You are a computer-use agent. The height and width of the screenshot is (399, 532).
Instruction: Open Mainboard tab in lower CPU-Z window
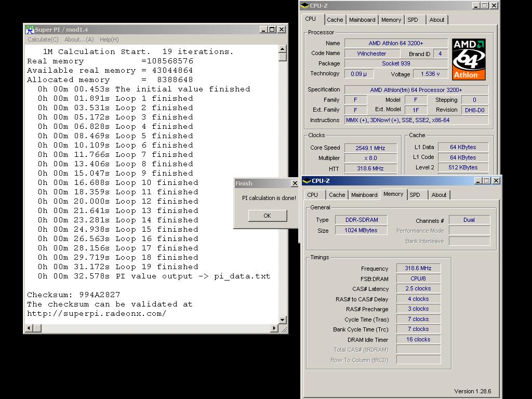(364, 195)
